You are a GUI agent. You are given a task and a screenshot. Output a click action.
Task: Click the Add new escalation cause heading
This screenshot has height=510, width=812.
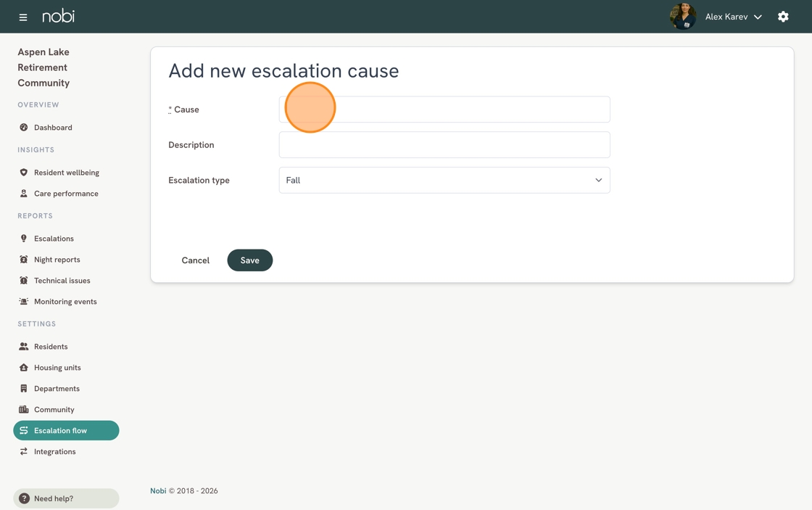(283, 71)
